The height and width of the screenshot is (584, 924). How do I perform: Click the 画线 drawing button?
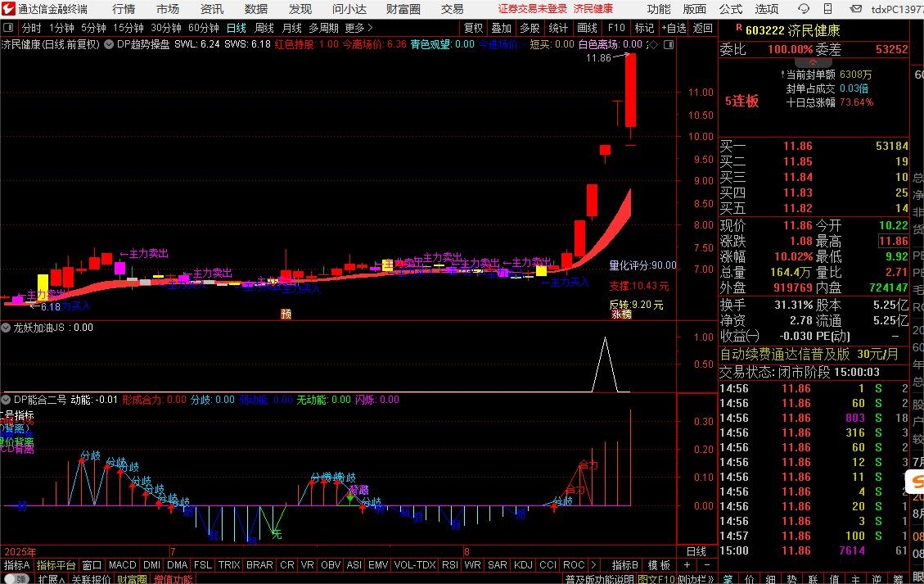[x=587, y=28]
